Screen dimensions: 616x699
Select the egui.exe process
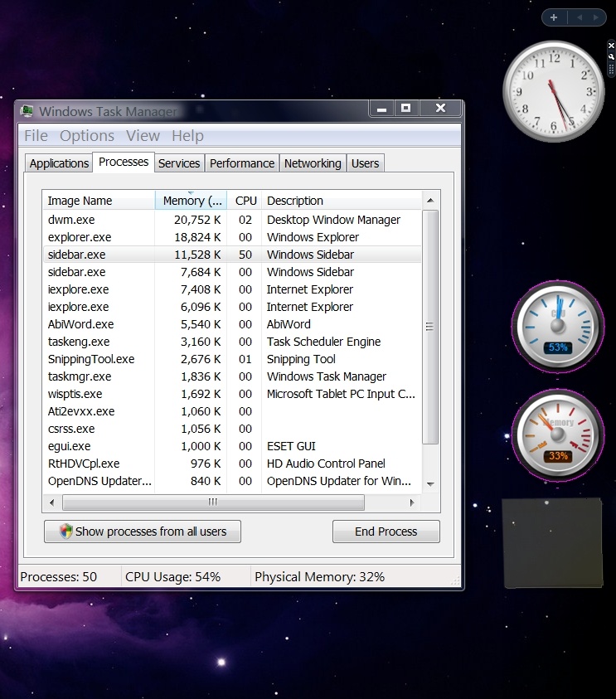[x=232, y=446]
